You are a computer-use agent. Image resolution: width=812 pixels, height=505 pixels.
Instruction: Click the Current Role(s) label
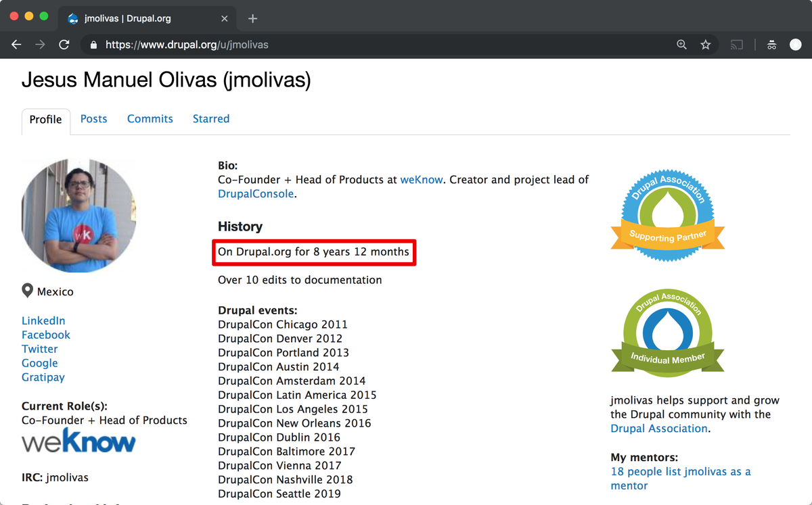64,406
